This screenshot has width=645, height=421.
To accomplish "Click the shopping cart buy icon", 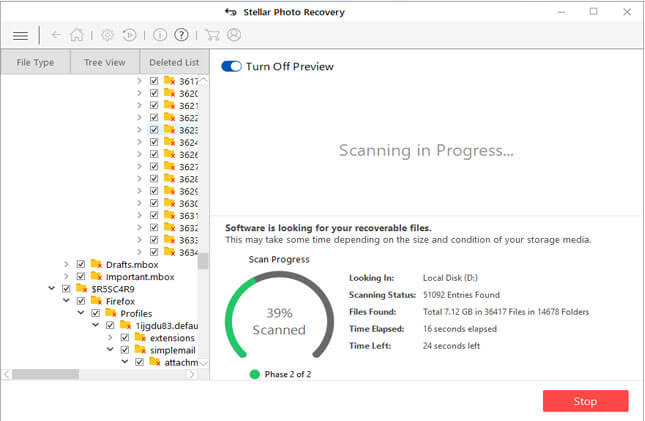I will 212,35.
